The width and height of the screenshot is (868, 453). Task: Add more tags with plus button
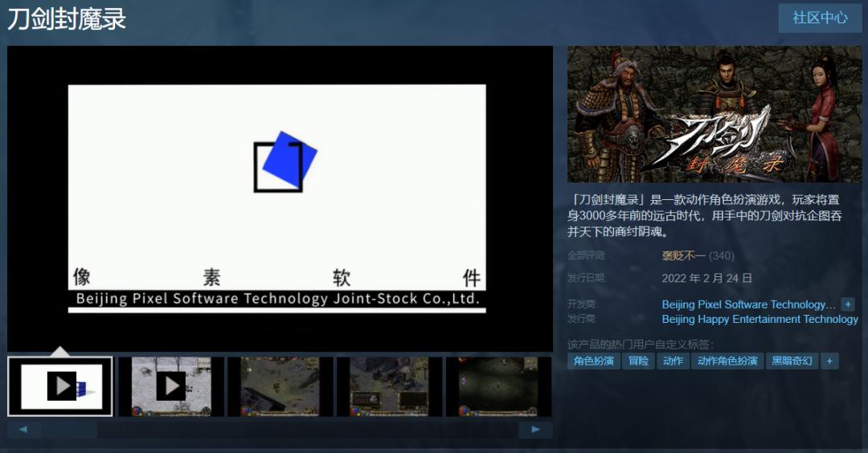point(829,361)
